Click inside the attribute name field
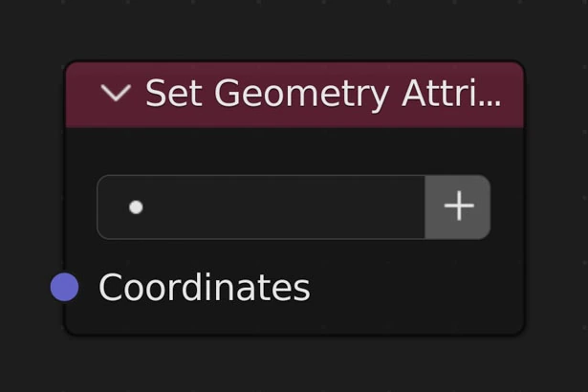 pyautogui.click(x=277, y=207)
